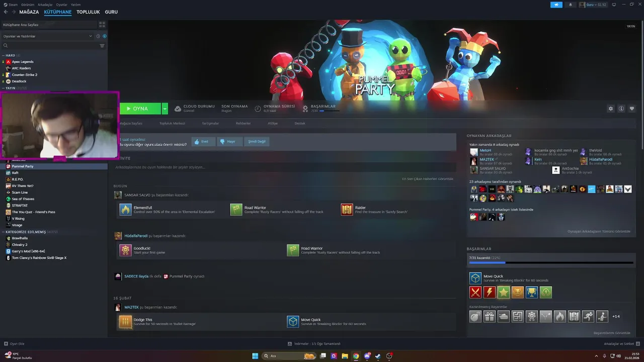Open the MAĞAZA tab
This screenshot has width=644, height=362.
point(29,12)
